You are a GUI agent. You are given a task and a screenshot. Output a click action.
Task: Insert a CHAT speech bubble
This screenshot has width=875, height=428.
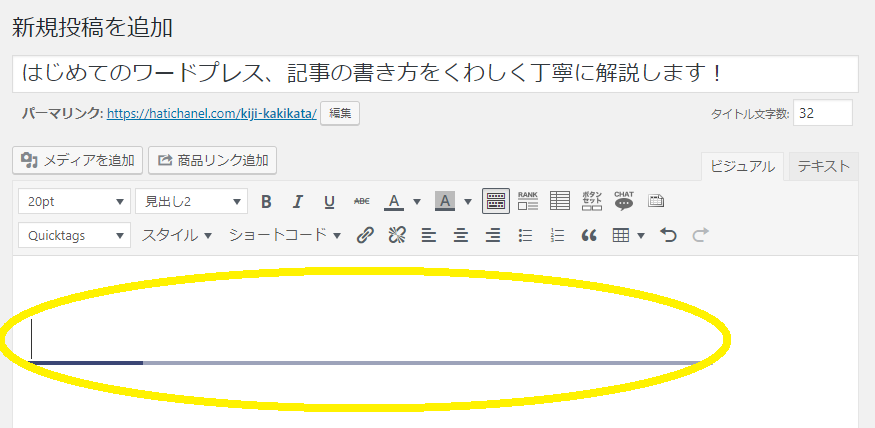pos(624,201)
